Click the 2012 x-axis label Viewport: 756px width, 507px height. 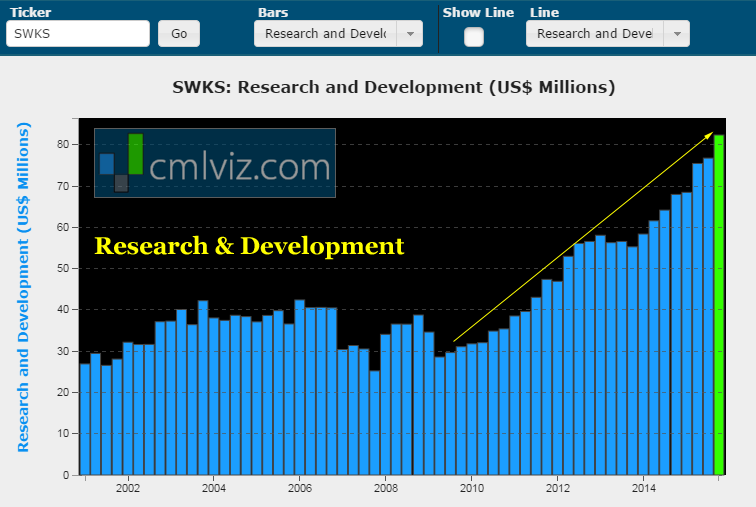(558, 488)
